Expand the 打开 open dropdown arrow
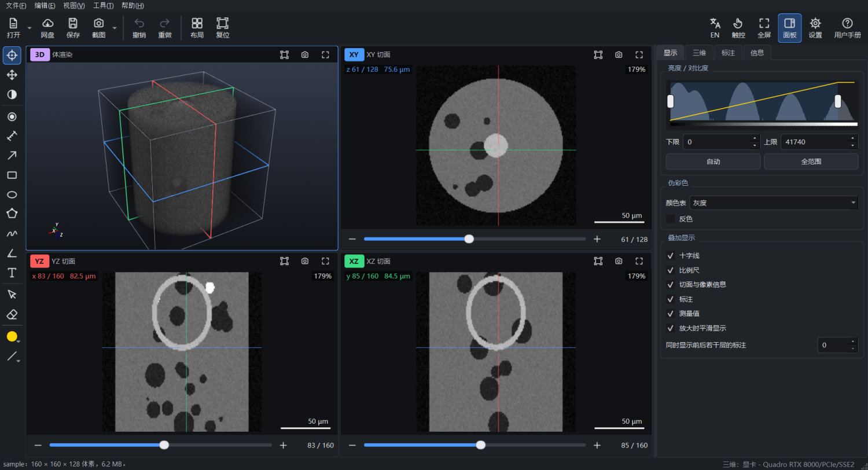 (x=29, y=28)
